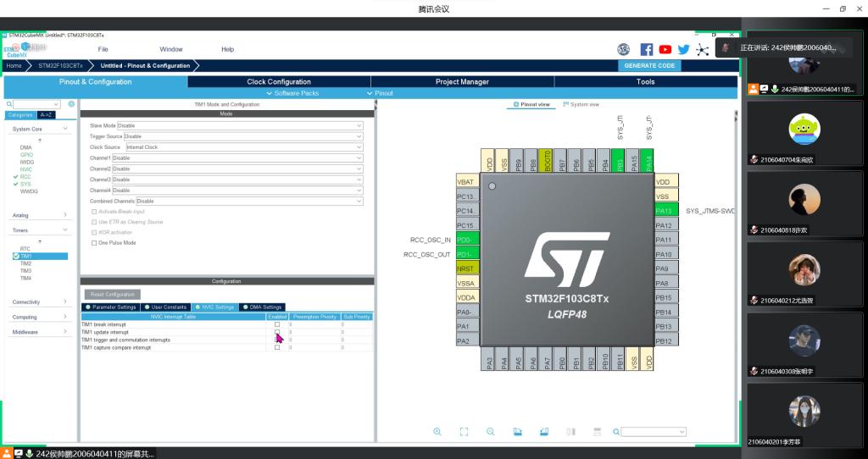Select TIM2 in the Timers list
This screenshot has height=459, width=868.
[25, 263]
